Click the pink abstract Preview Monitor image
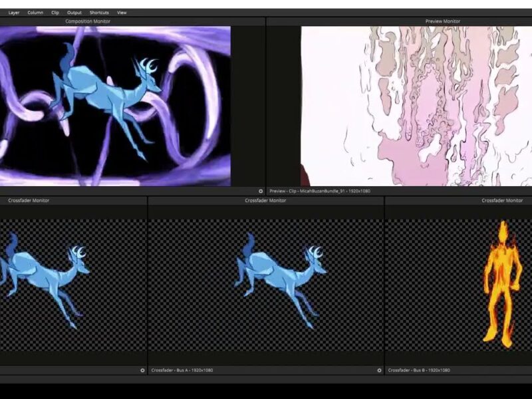The image size is (532, 399). coord(416,106)
